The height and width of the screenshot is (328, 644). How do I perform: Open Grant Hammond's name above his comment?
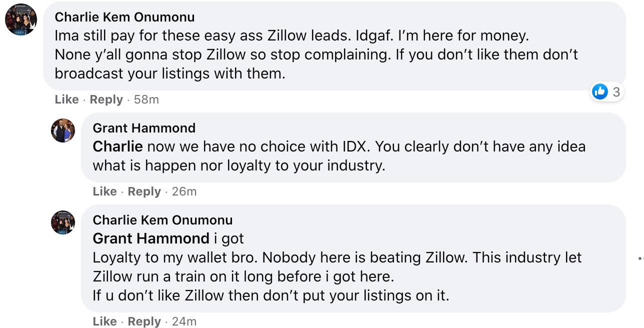[x=144, y=128]
